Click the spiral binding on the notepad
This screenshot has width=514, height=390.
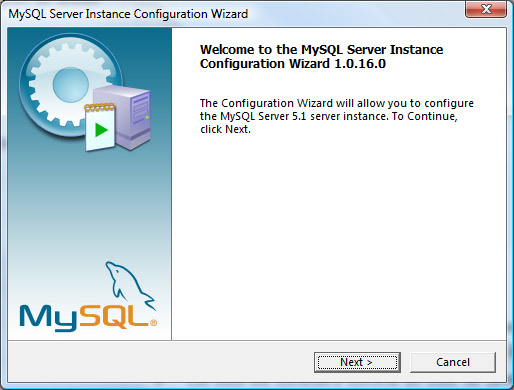(100, 107)
